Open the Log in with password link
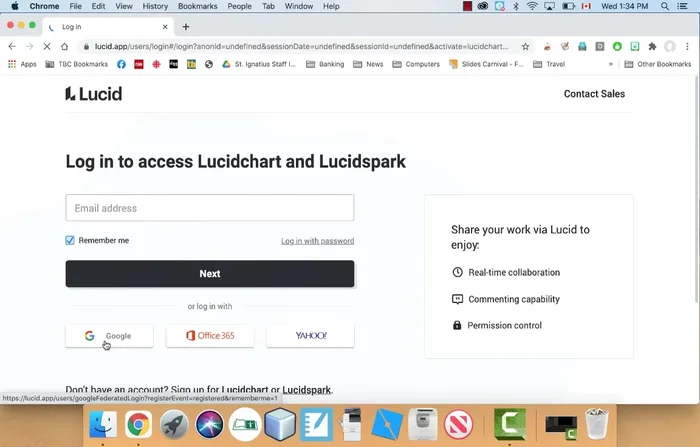This screenshot has width=700, height=447. (x=317, y=241)
